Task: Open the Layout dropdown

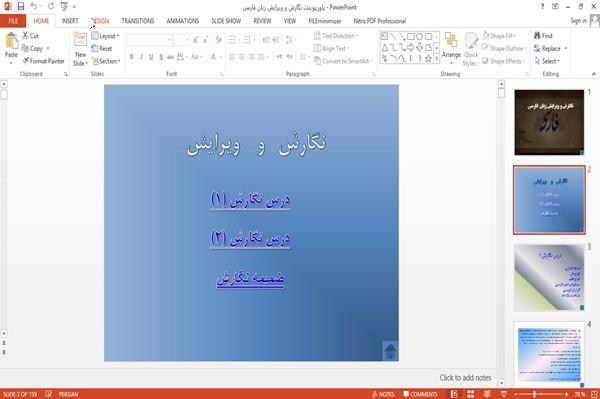Action: pos(105,36)
